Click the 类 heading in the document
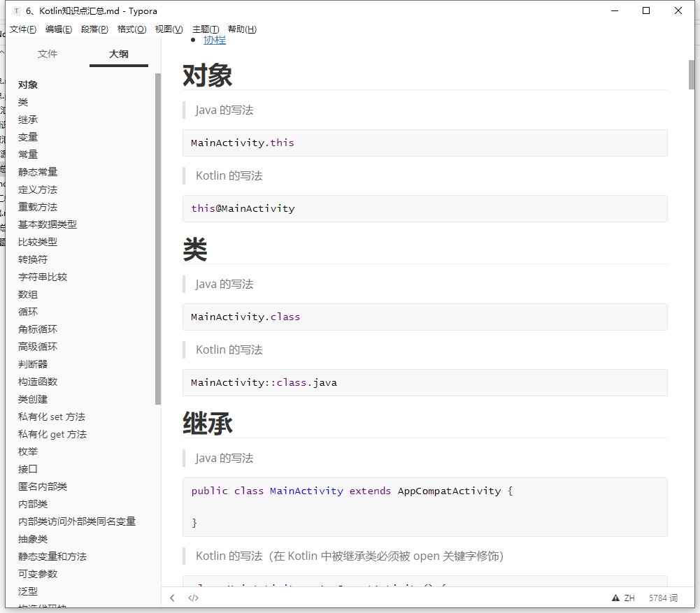Image resolution: width=700 pixels, height=613 pixels. pos(195,249)
